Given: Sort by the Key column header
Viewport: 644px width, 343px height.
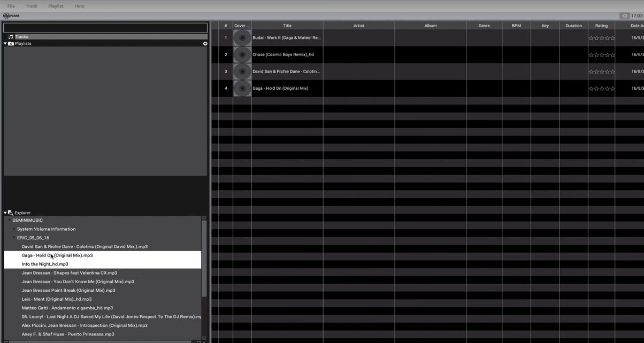Looking at the screenshot, I should coord(545,26).
